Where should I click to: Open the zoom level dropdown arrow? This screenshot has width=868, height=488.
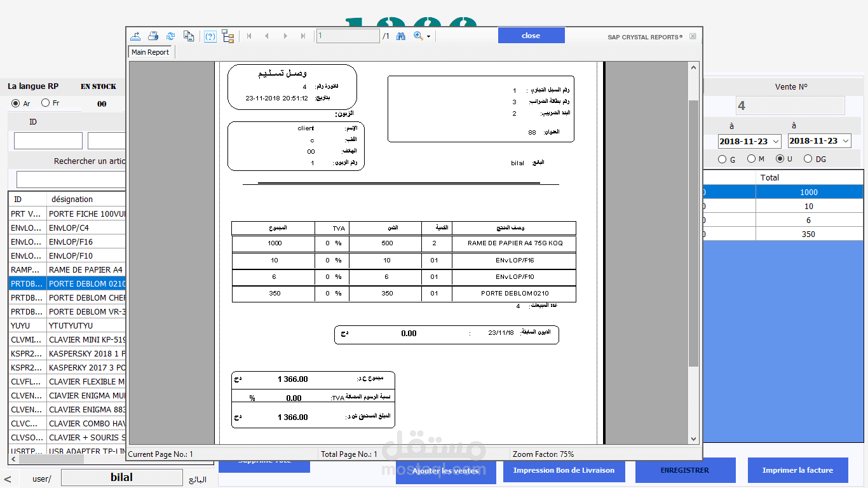click(x=428, y=37)
